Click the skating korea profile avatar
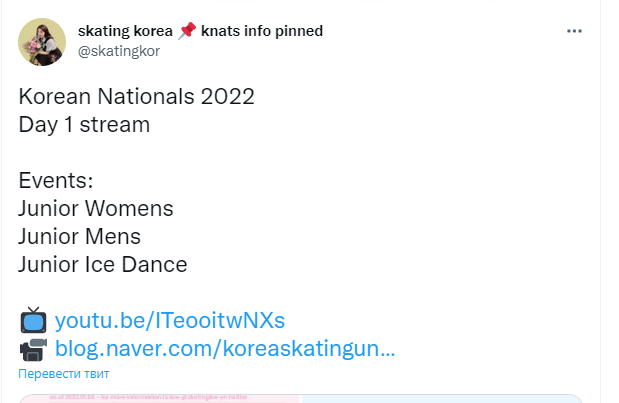The height and width of the screenshot is (403, 619). pos(42,42)
